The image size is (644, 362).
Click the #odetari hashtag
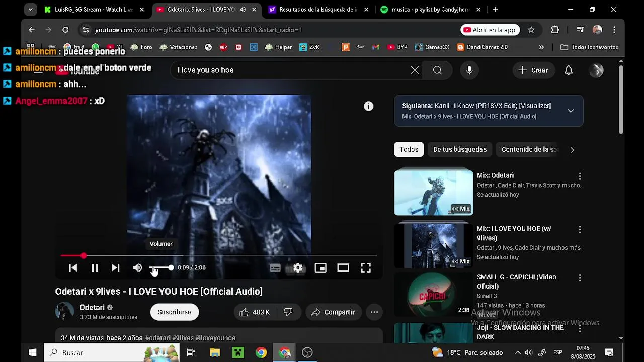point(158,338)
